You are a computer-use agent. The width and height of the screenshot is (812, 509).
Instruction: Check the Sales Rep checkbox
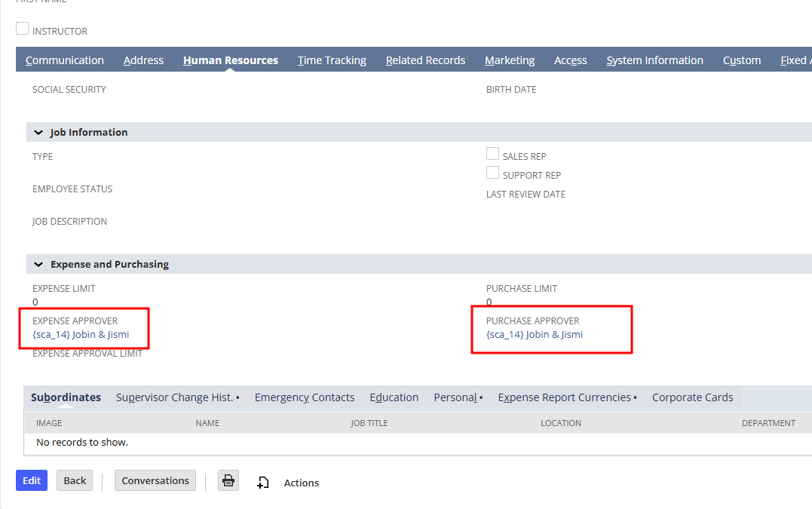(x=493, y=154)
